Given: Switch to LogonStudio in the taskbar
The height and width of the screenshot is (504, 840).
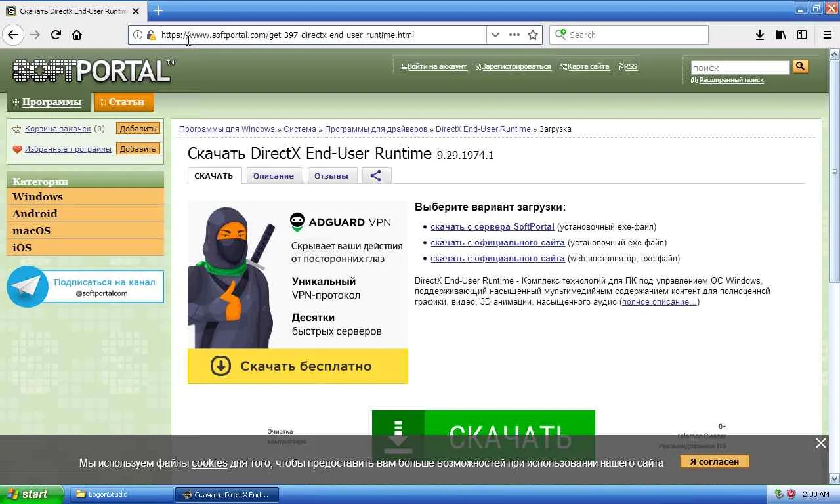Looking at the screenshot, I should pyautogui.click(x=121, y=494).
